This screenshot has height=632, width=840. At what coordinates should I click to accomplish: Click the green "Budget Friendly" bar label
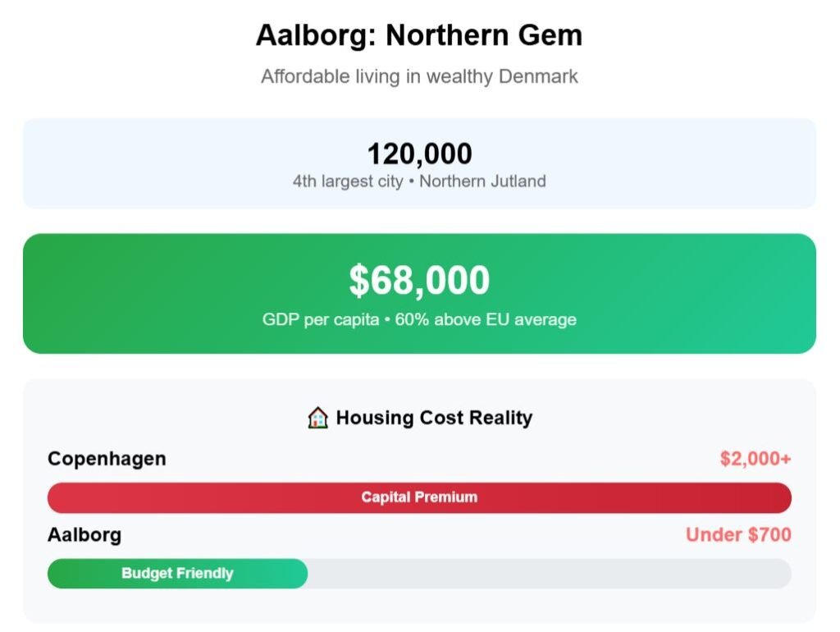point(177,574)
